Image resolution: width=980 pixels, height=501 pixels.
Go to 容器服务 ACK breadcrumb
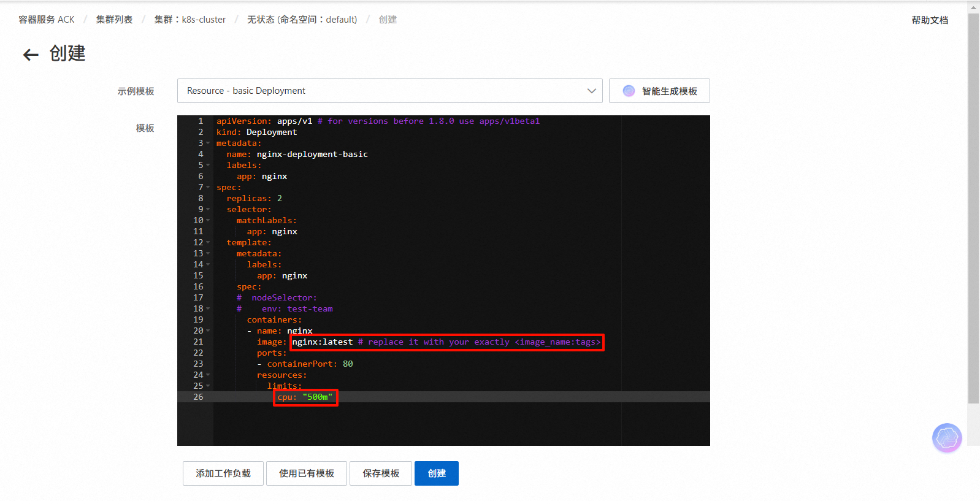point(47,20)
